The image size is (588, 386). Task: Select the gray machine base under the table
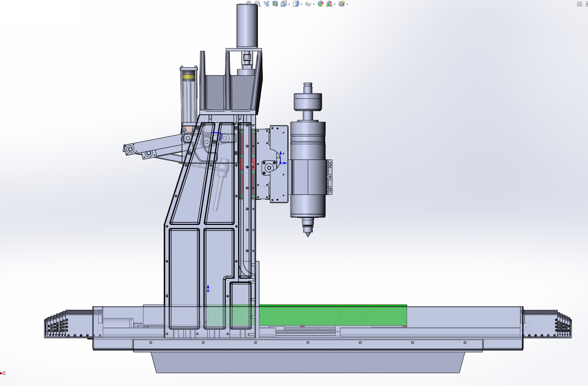click(308, 362)
